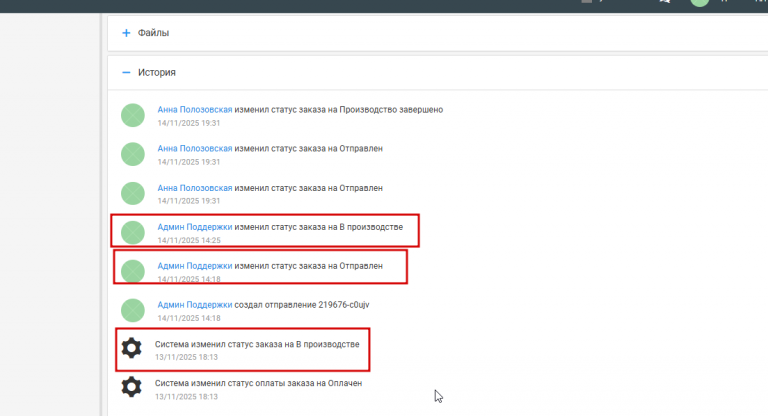768x416 pixels.
Task: Select text 'Система изменил статус оплаты заказа на Оплачен'
Action: coord(259,383)
